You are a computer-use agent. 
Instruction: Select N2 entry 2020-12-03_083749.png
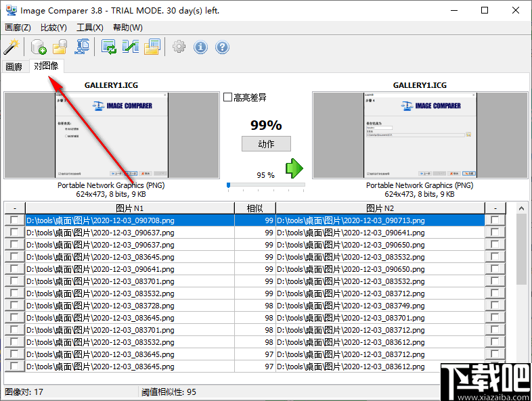click(380, 306)
